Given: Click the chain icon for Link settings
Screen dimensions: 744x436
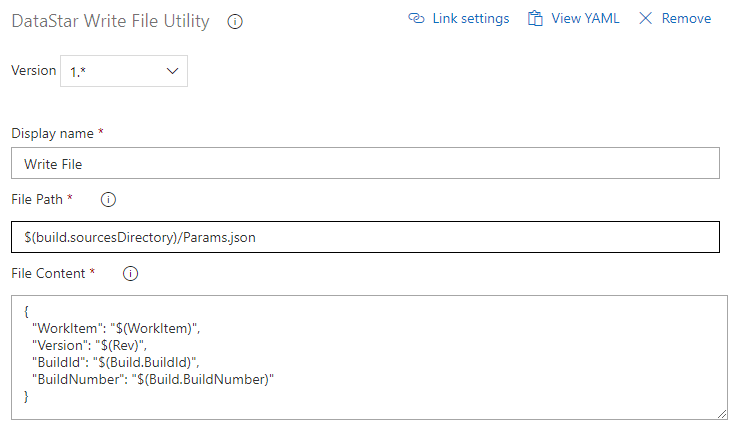Looking at the screenshot, I should pyautogui.click(x=416, y=19).
